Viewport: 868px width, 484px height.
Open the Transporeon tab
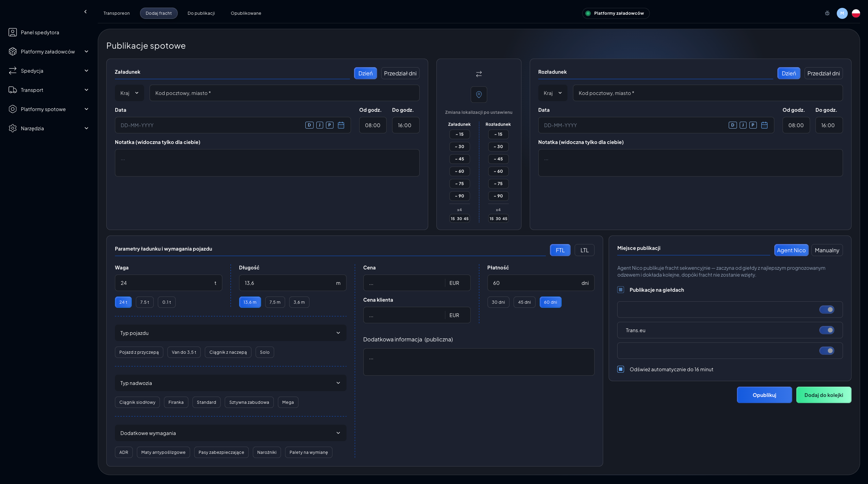tap(117, 13)
